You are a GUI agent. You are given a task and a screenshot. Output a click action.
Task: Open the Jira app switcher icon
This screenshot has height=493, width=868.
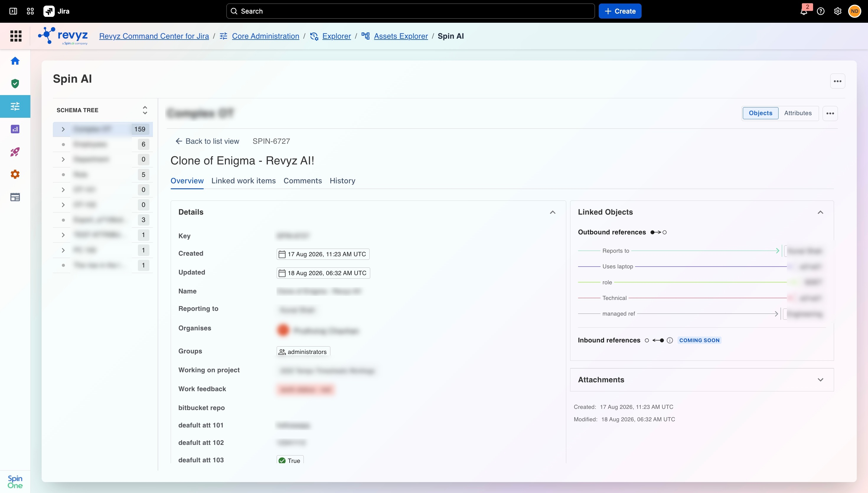coord(30,11)
